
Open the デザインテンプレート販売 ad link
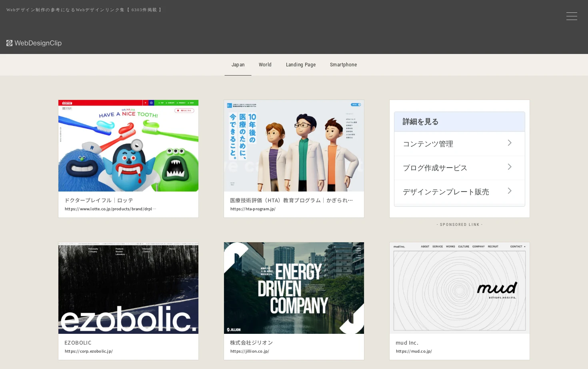coord(460,192)
